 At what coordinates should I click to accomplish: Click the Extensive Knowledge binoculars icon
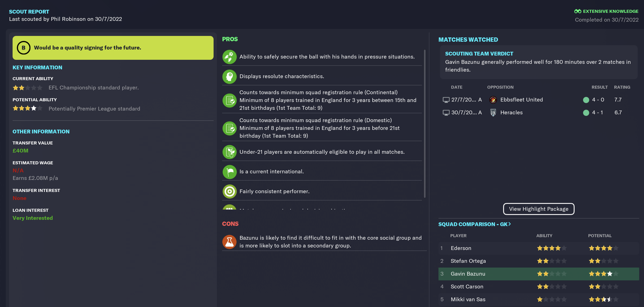pyautogui.click(x=578, y=11)
